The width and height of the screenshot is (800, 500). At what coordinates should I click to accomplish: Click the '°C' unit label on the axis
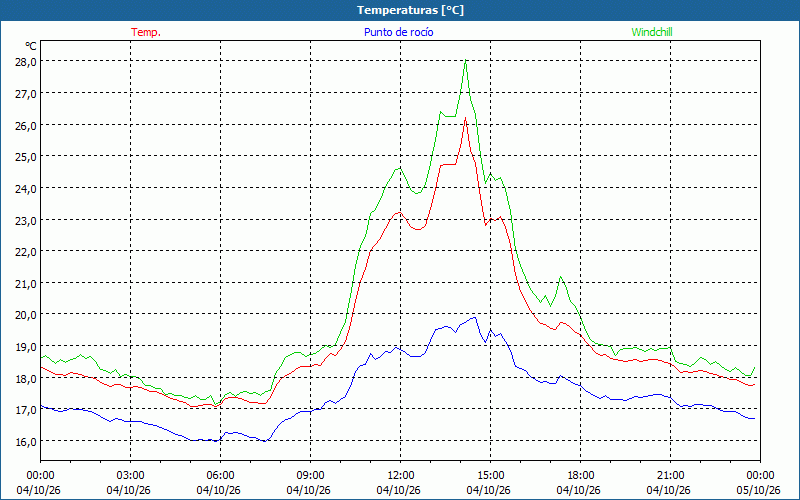pos(31,46)
